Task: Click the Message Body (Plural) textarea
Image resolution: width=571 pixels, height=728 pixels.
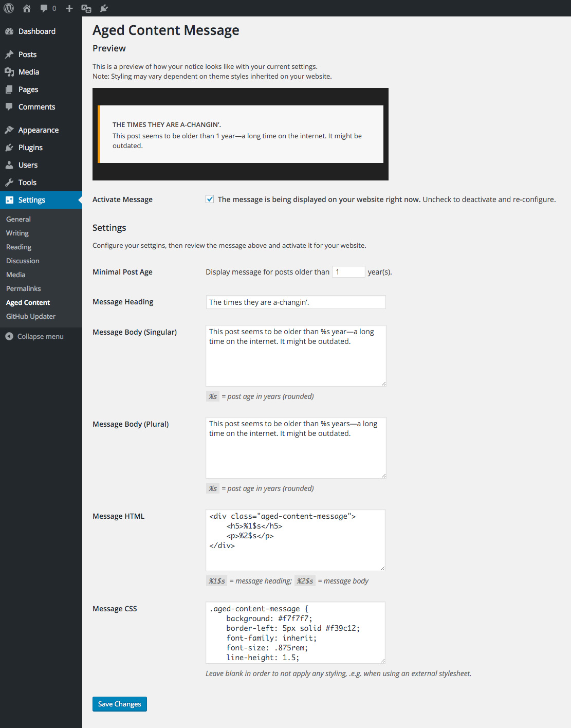Action: click(296, 447)
